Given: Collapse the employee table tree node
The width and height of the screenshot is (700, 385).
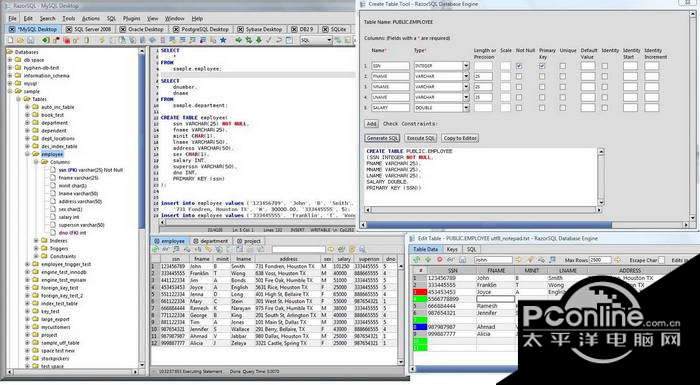Looking at the screenshot, I should pyautogui.click(x=27, y=154).
